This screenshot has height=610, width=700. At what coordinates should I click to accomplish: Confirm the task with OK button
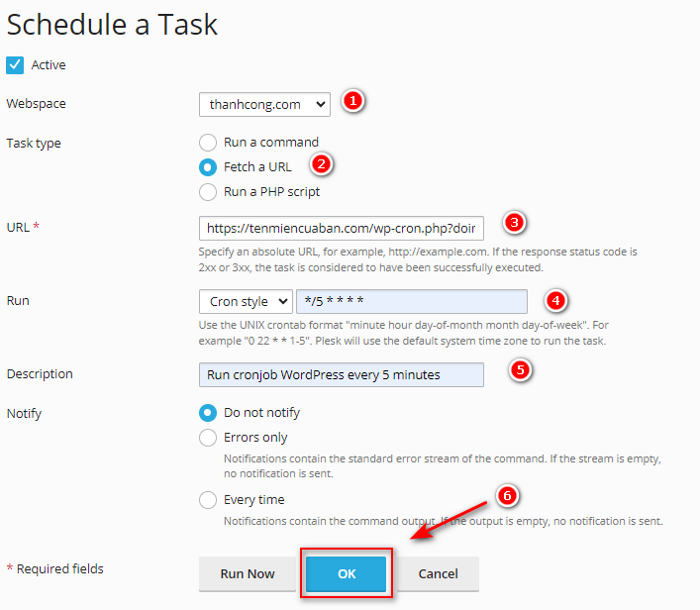[347, 573]
